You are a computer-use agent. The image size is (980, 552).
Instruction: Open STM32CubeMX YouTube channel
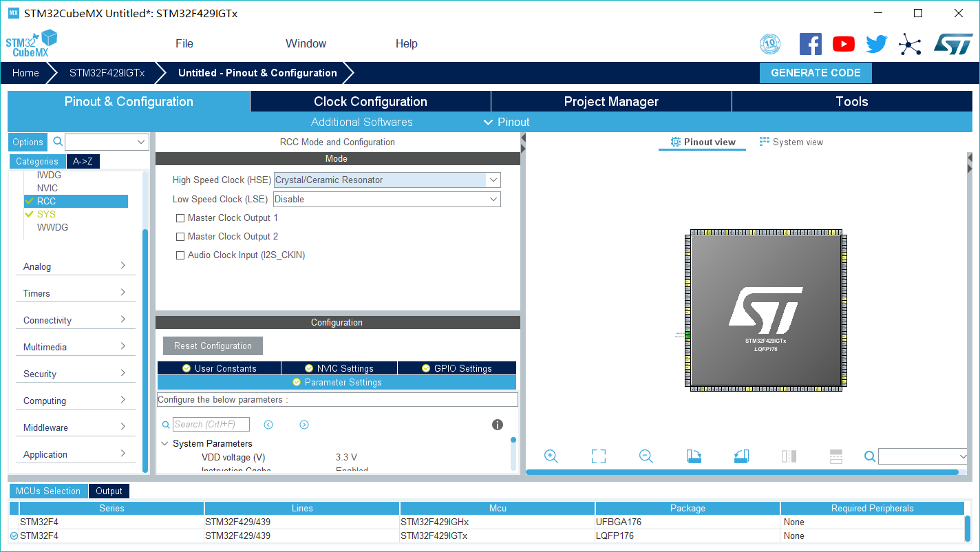(843, 43)
